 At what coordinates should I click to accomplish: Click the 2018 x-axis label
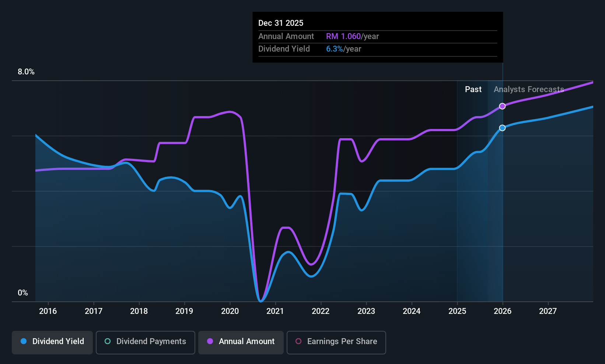point(139,311)
